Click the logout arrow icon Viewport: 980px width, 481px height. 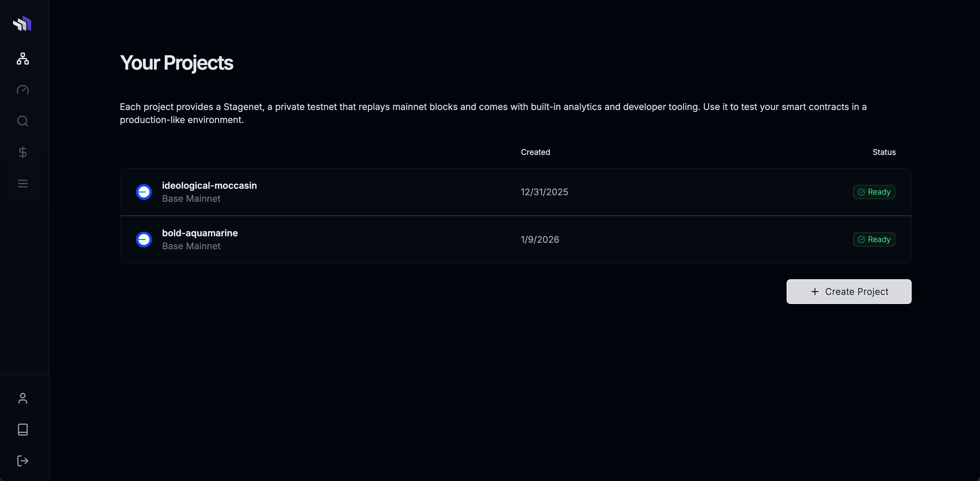pos(23,461)
